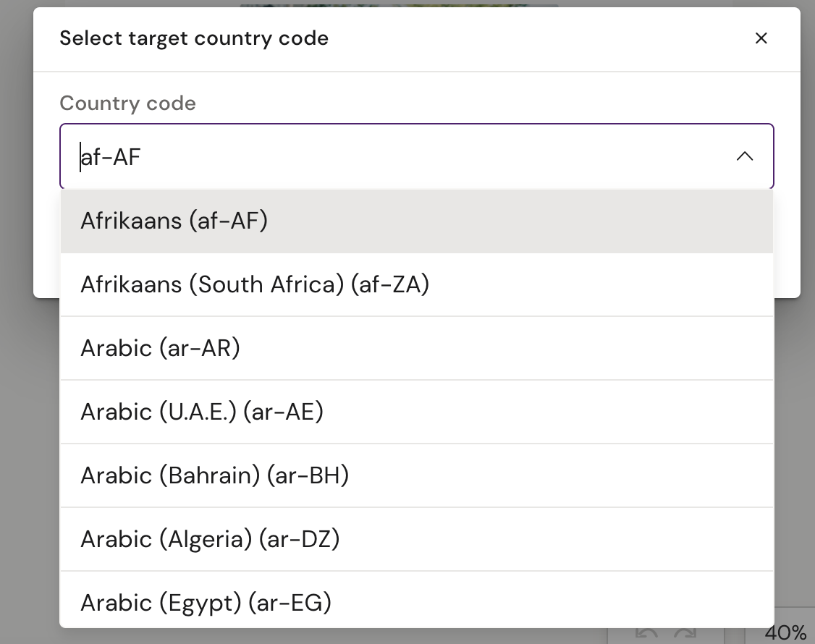The width and height of the screenshot is (815, 644).
Task: Collapse the country code dropdown via its chevron
Action: point(745,156)
